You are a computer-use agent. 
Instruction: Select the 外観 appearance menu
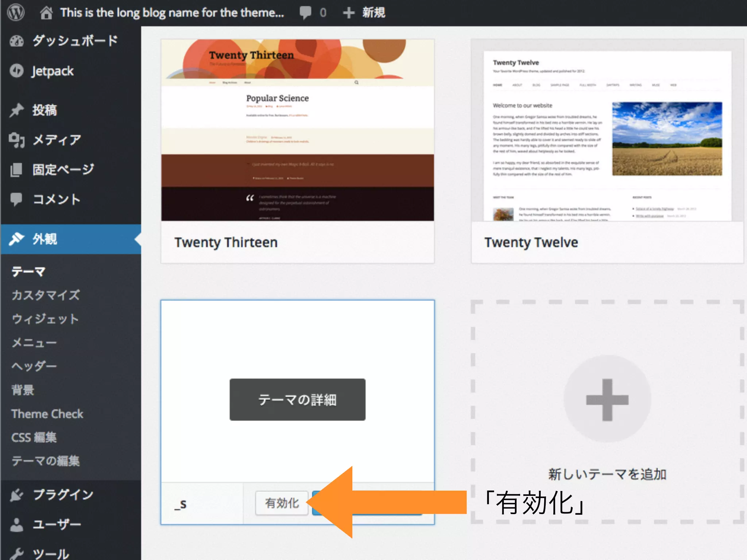point(71,239)
